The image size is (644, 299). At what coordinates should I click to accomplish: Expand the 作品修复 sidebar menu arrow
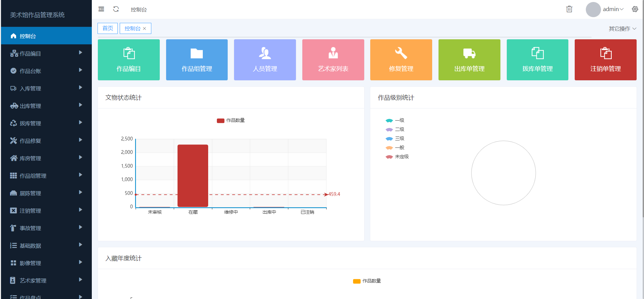pyautogui.click(x=80, y=140)
